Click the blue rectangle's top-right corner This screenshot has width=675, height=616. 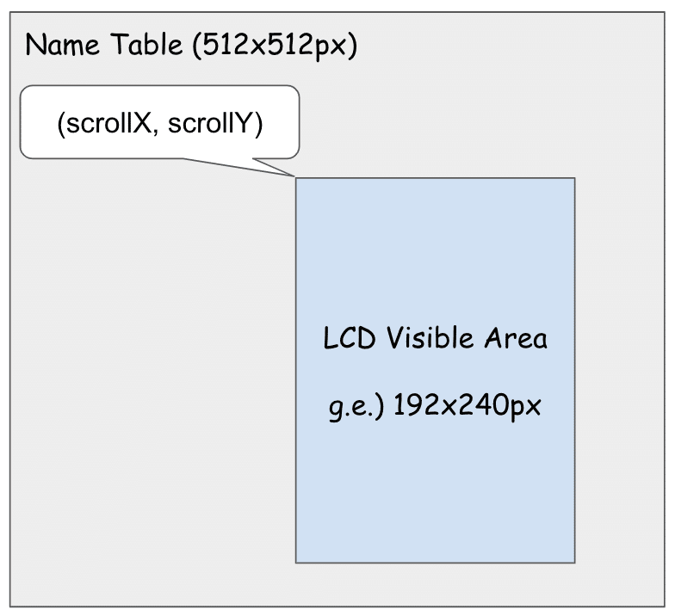point(574,178)
